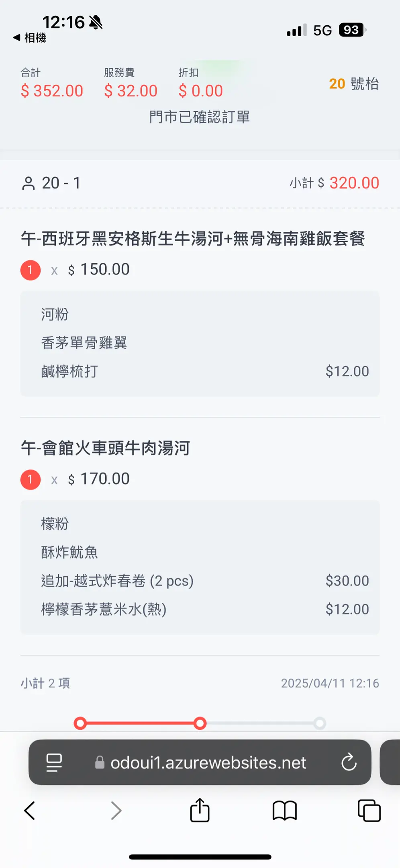Tap final grey progress step marker
Screen dimensions: 400x868
320,723
